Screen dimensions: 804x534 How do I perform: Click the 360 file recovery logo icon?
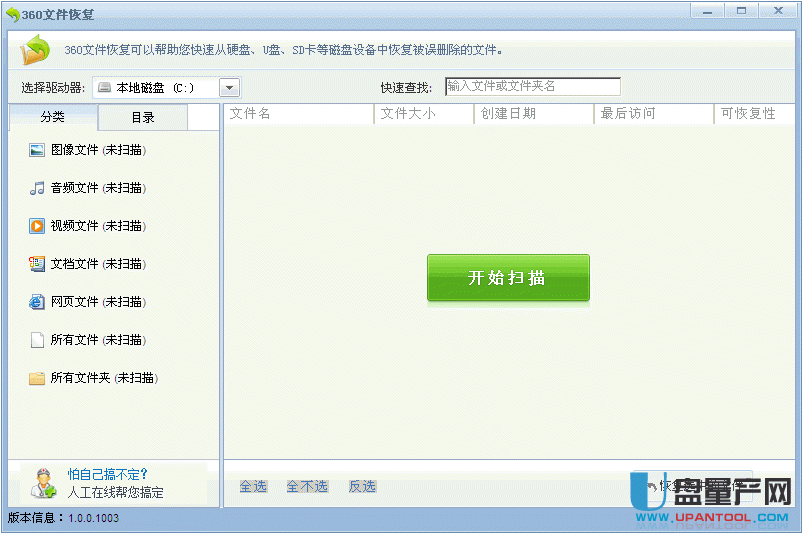click(x=34, y=50)
